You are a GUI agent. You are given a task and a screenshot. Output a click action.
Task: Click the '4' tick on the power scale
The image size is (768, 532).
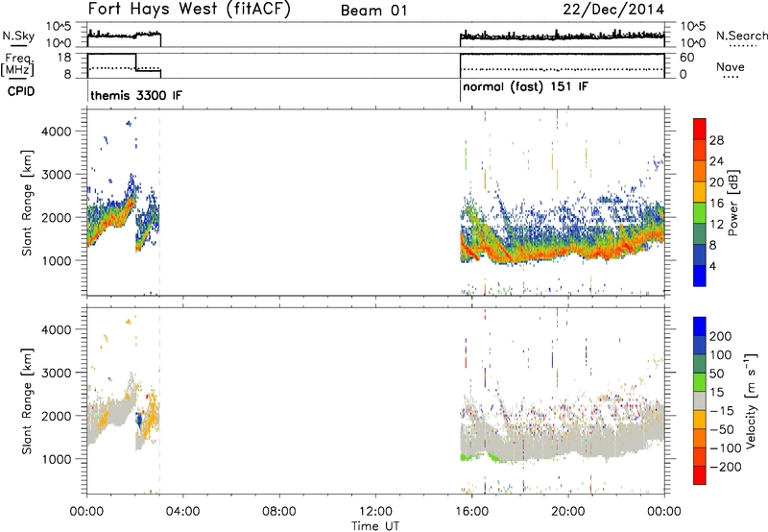click(x=712, y=266)
